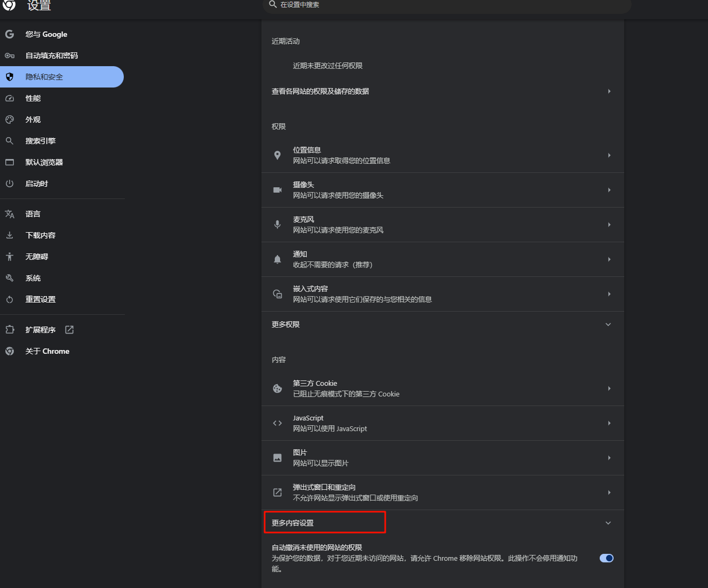Expand the 更多权限 section chevron
Screen dimensions: 708x588
coord(608,324)
